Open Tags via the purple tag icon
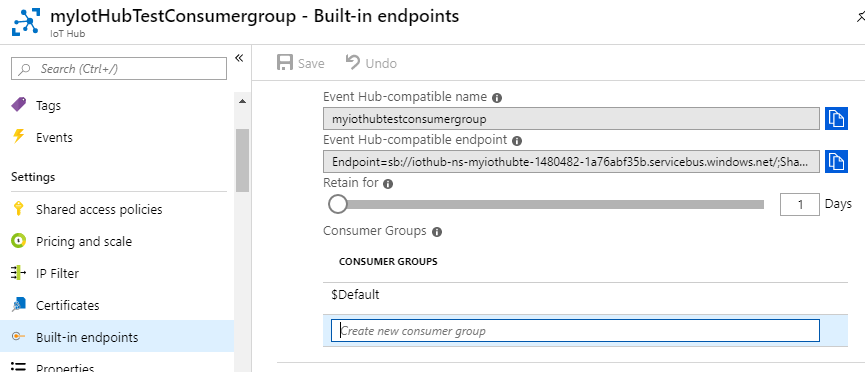Image resolution: width=865 pixels, height=372 pixels. 19,105
